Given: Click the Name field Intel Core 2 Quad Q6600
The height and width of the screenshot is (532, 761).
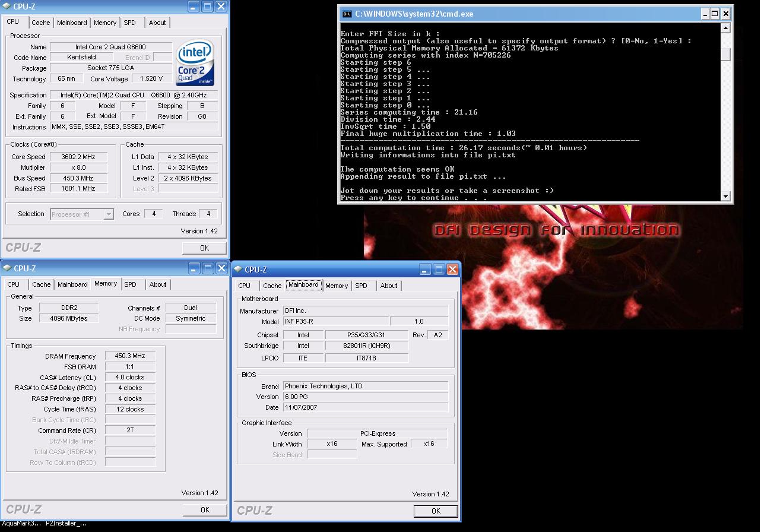Looking at the screenshot, I should [x=111, y=47].
